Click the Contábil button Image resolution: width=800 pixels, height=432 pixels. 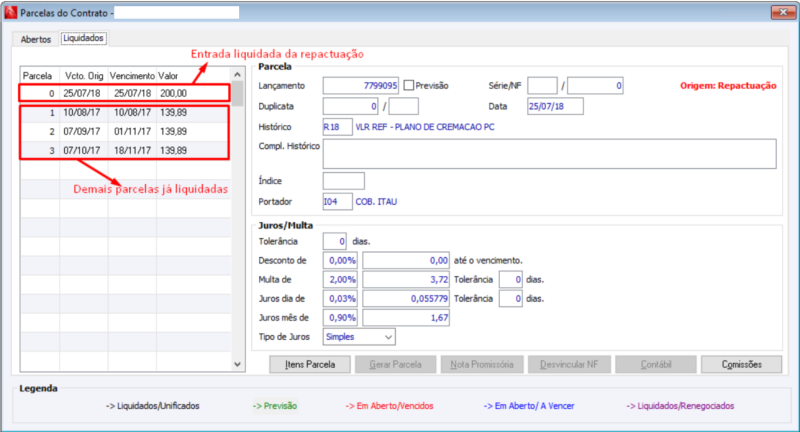coord(656,365)
